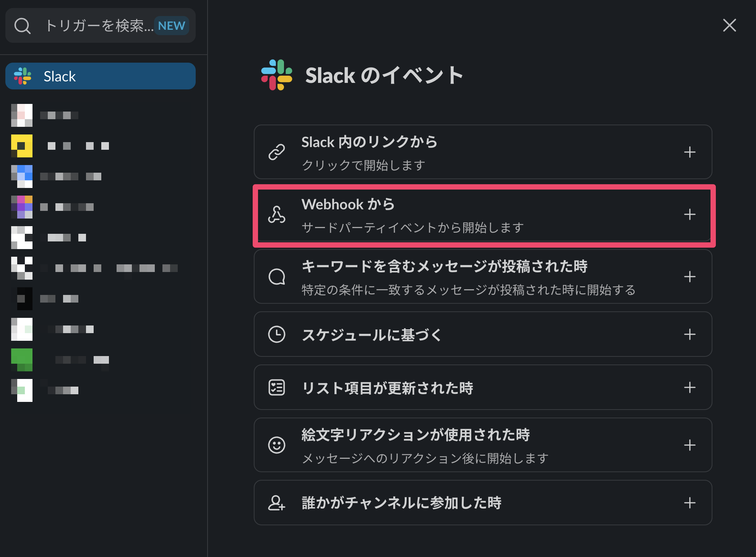The width and height of the screenshot is (756, 557).
Task: Close the trigger selection dialog
Action: [x=729, y=26]
